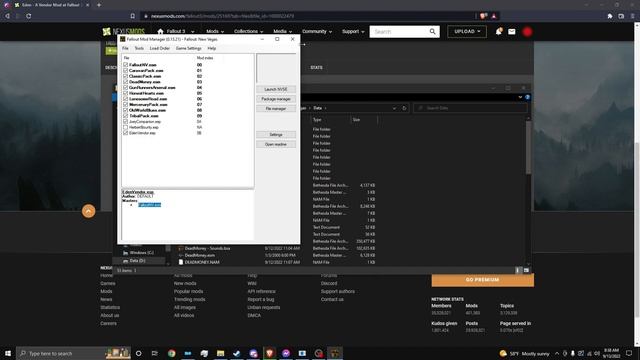Open the Package manager

pyautogui.click(x=276, y=99)
